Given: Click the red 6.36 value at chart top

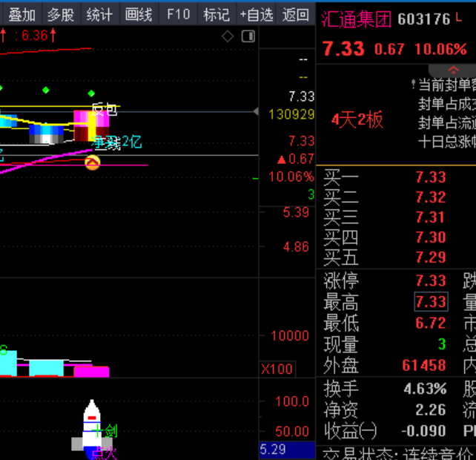Looking at the screenshot, I should pos(35,36).
